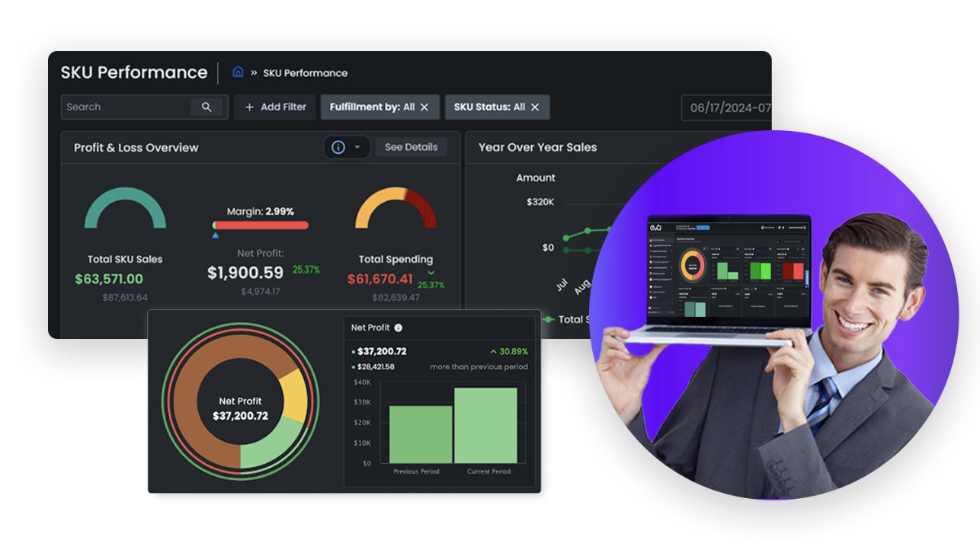Click the red Margin progress bar

261,225
